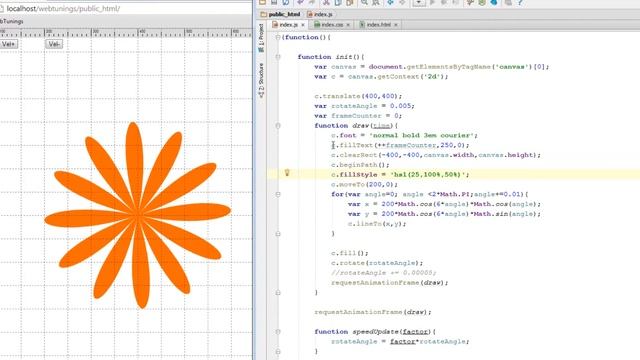Click the Paste clipboard icon
The height and width of the screenshot is (360, 640).
point(349,2)
